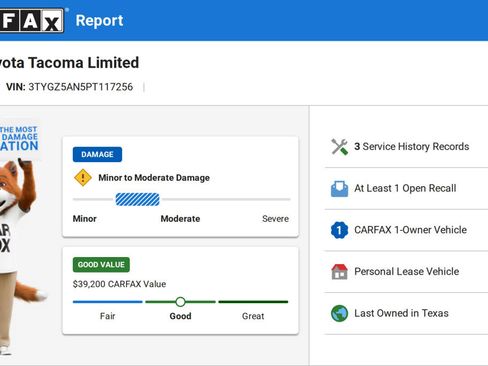Click the blue Fair value segment

click(x=108, y=302)
